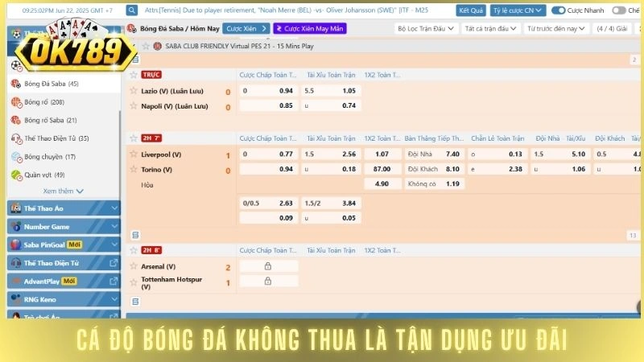Open Thể Thao Điện Tử external link icon
Viewport: 644px width, 362px height.
coord(114,263)
